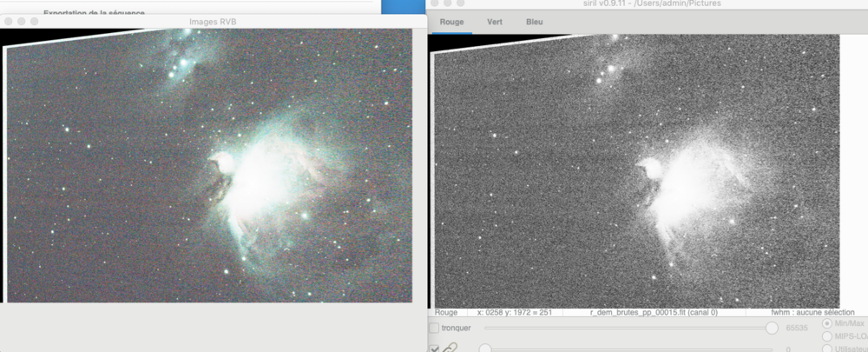This screenshot has width=868, height=352.
Task: Click the 'fwhm : aucune sélection' status
Action: (812, 313)
